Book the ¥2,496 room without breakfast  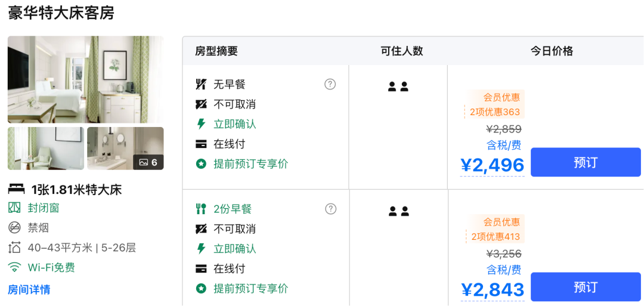[x=585, y=162]
